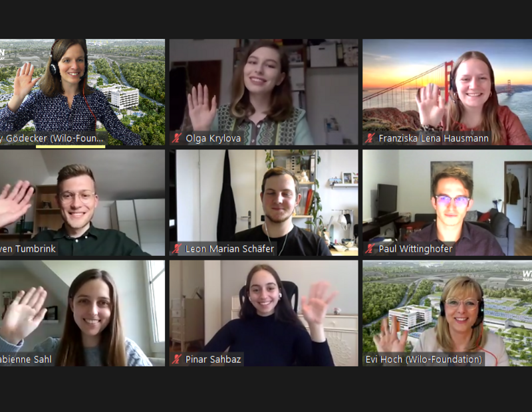Click the muted mic icon beside Pinar Sahbaz

tap(176, 359)
